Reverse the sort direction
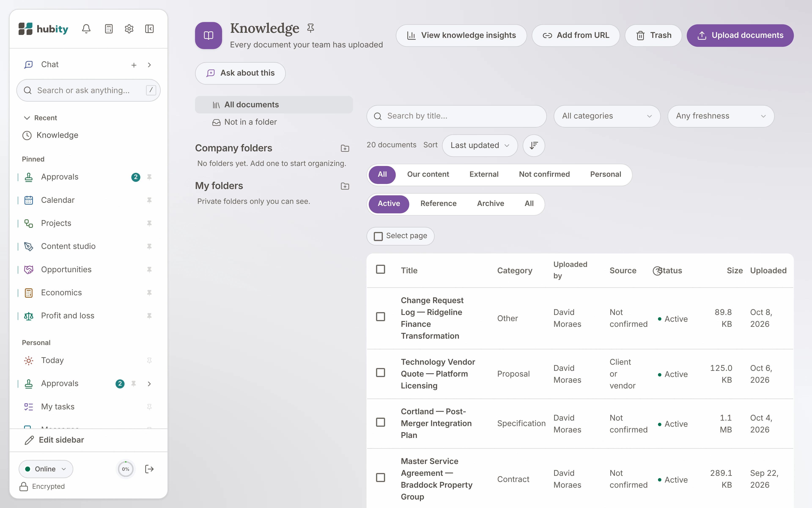This screenshot has width=812, height=508. (534, 145)
